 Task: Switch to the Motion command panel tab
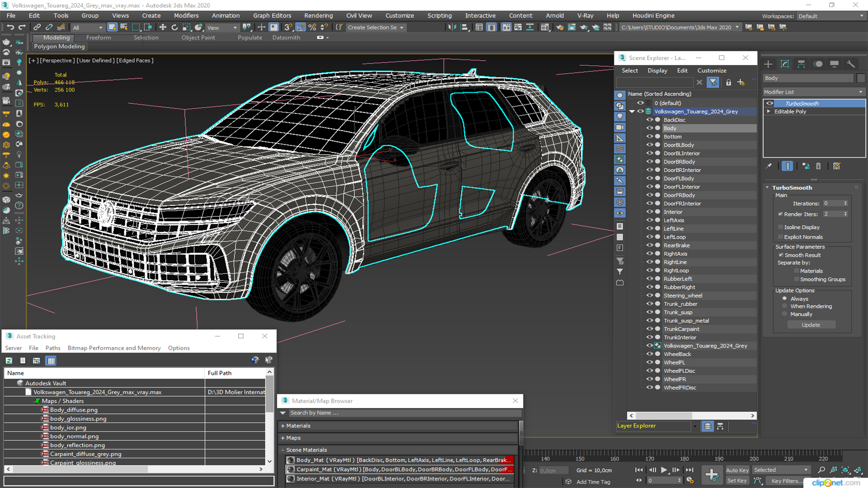click(x=818, y=64)
